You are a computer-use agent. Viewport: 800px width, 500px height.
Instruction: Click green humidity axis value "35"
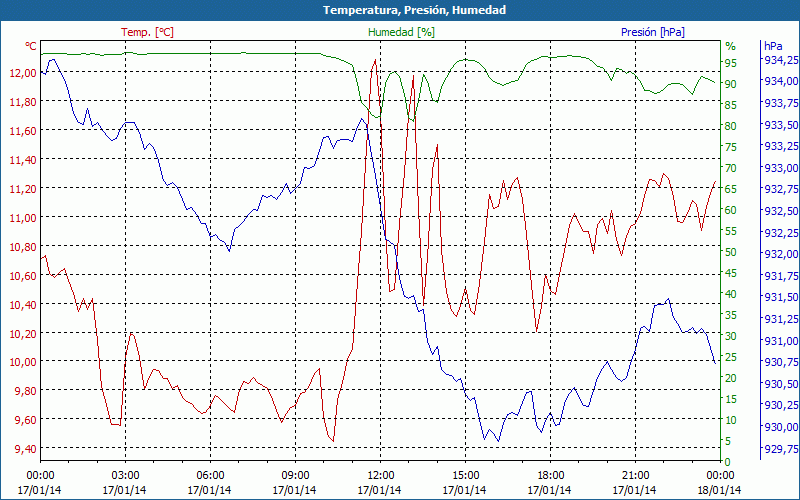tap(731, 315)
